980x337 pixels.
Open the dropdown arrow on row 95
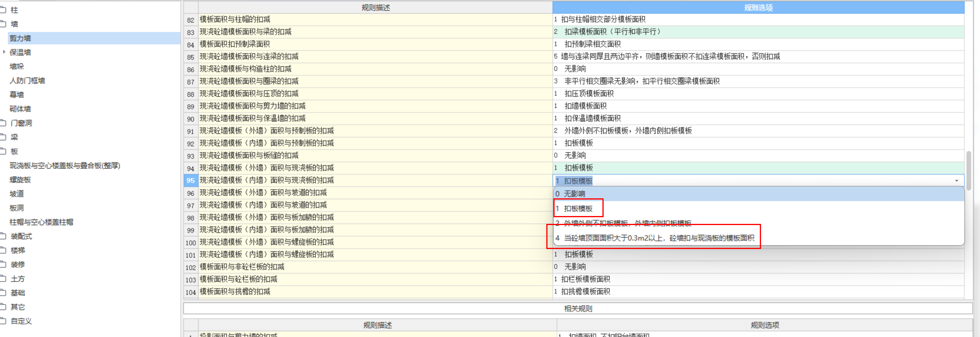click(x=956, y=181)
